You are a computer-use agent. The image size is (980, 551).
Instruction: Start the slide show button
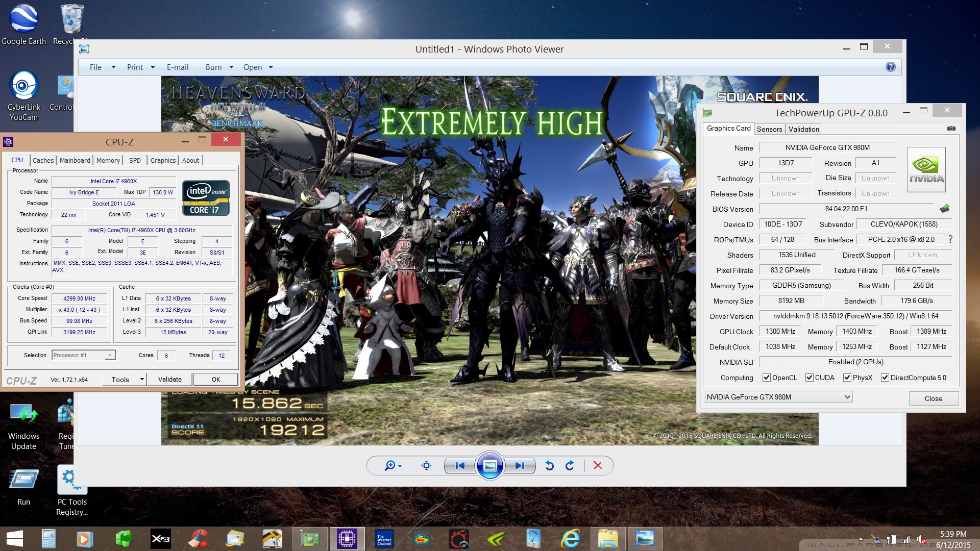click(x=490, y=465)
